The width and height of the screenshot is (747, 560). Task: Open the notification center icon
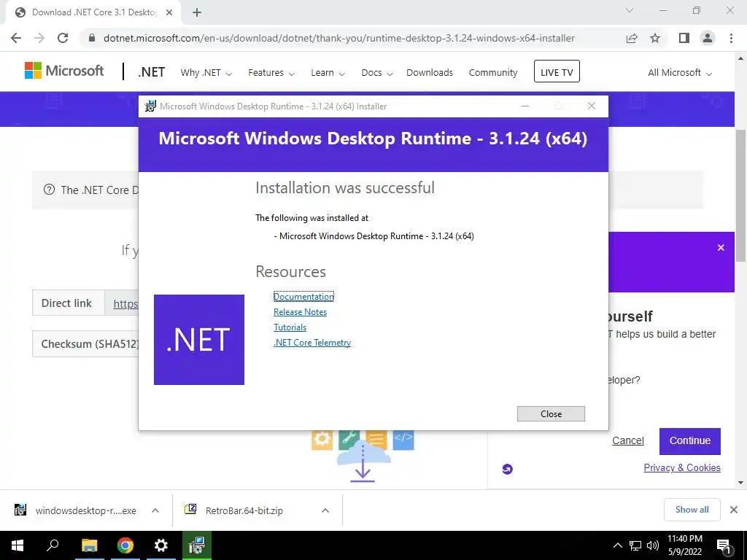click(724, 546)
